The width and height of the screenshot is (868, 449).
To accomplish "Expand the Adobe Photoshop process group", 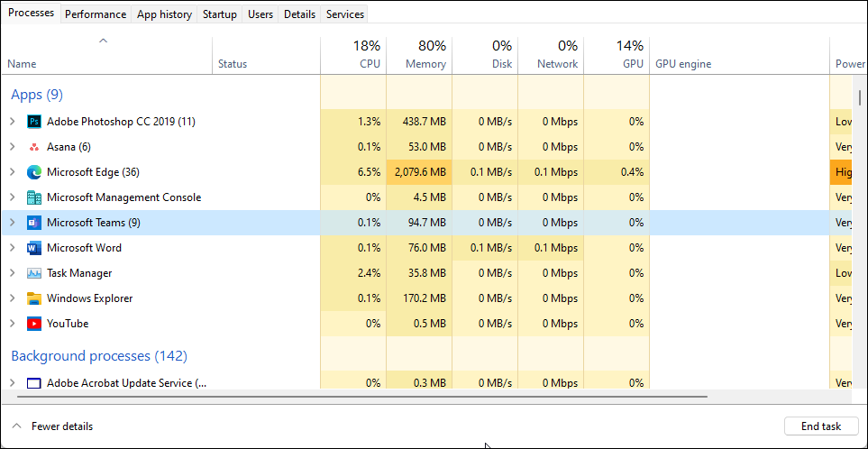I will tap(12, 122).
